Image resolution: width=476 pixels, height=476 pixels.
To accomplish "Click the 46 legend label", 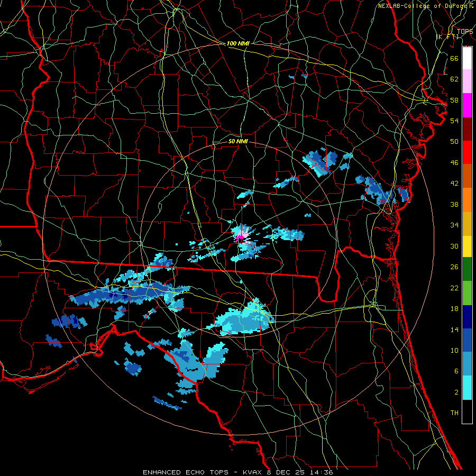I will pyautogui.click(x=454, y=163).
